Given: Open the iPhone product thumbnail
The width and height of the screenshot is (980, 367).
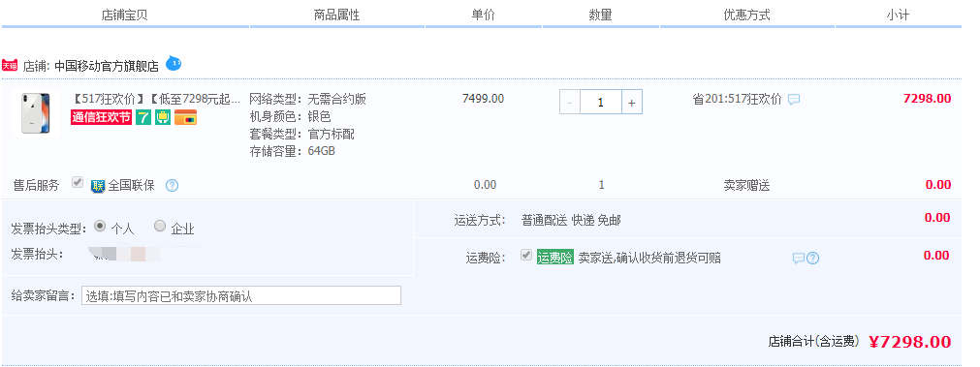Looking at the screenshot, I should point(36,113).
